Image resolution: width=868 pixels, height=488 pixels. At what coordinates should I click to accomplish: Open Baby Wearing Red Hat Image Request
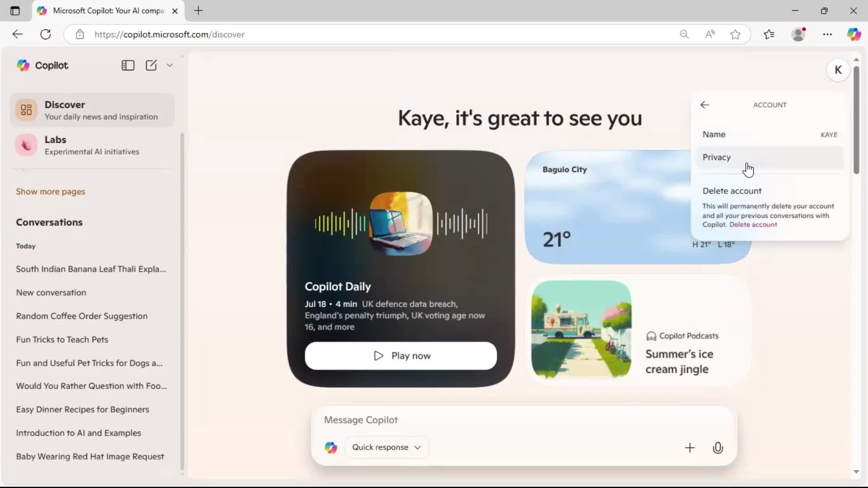[x=90, y=456]
